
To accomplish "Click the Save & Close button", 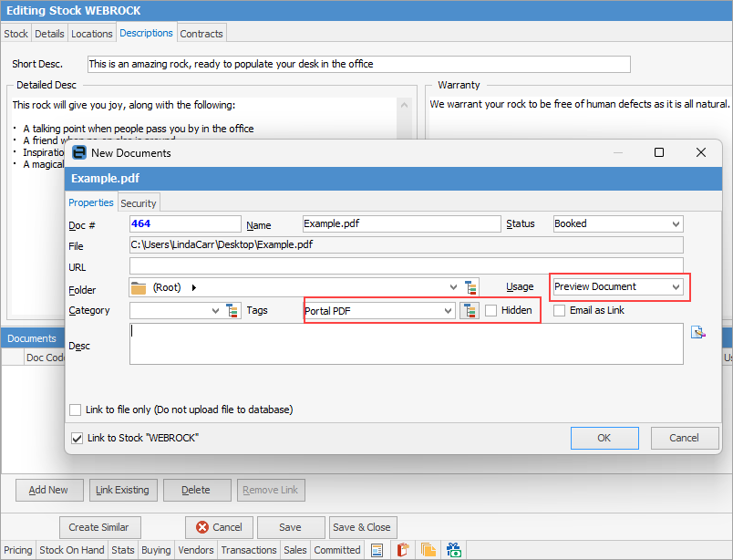I will pyautogui.click(x=362, y=527).
